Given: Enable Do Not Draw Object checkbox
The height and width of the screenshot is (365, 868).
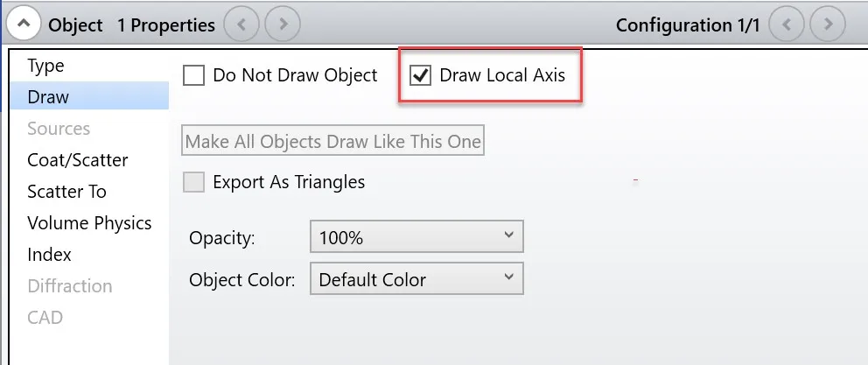Looking at the screenshot, I should (193, 75).
